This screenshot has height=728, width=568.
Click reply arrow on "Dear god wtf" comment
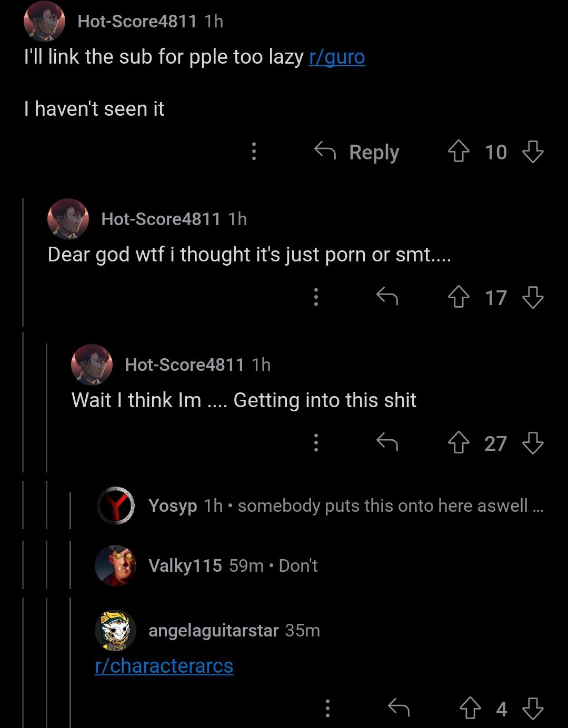[x=387, y=298]
